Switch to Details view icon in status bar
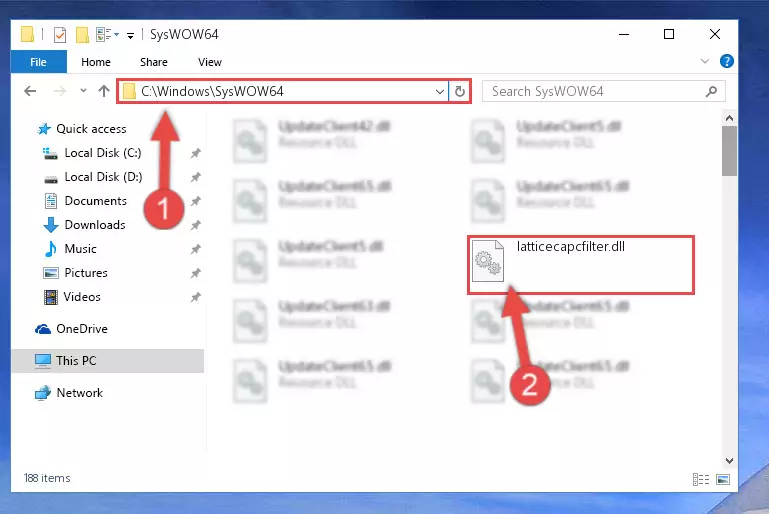769x514 pixels. pyautogui.click(x=701, y=479)
